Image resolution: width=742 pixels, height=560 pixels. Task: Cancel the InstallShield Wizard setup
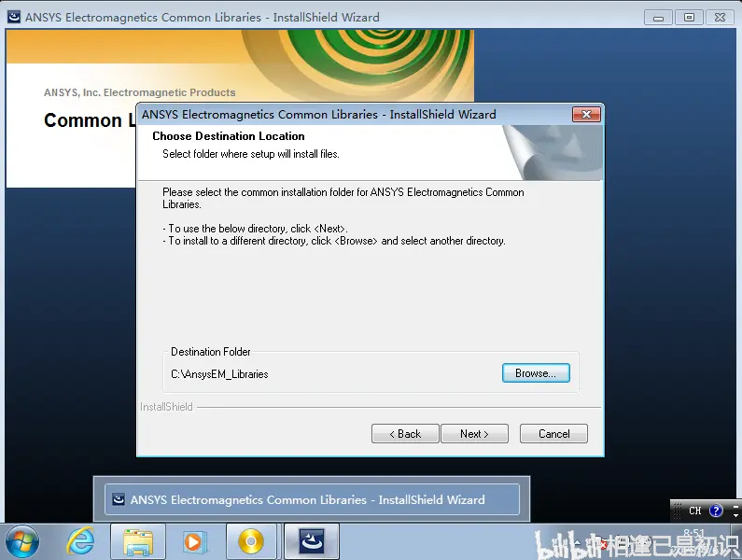point(553,434)
